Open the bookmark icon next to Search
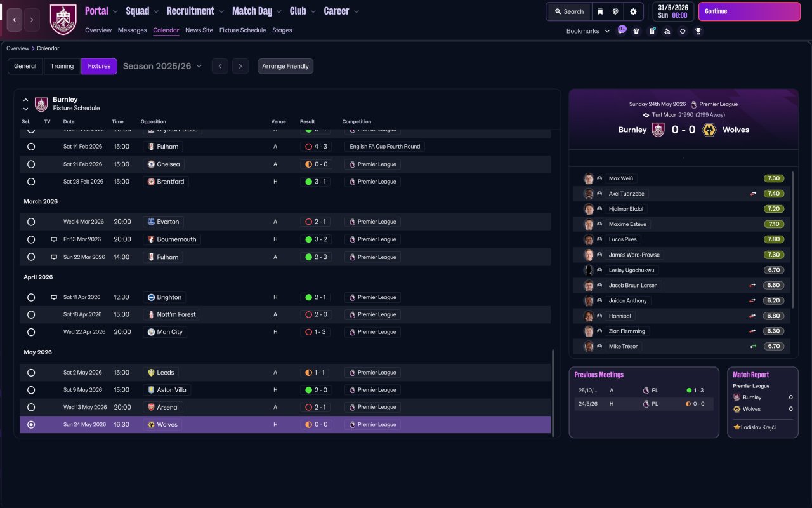The image size is (812, 508). [600, 11]
